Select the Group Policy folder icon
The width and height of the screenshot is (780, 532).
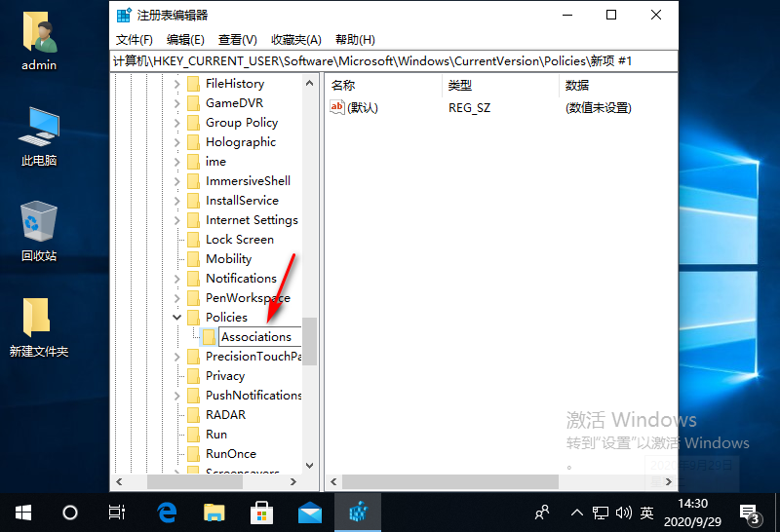coord(193,123)
